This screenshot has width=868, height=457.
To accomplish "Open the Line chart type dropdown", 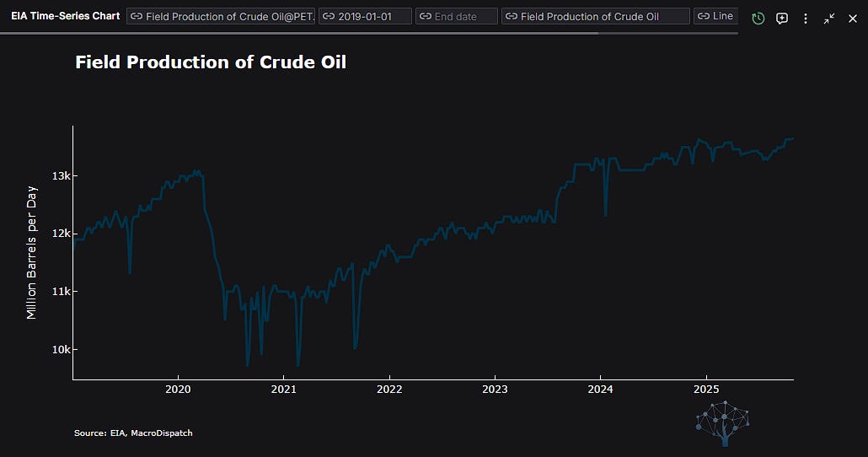I will (715, 16).
